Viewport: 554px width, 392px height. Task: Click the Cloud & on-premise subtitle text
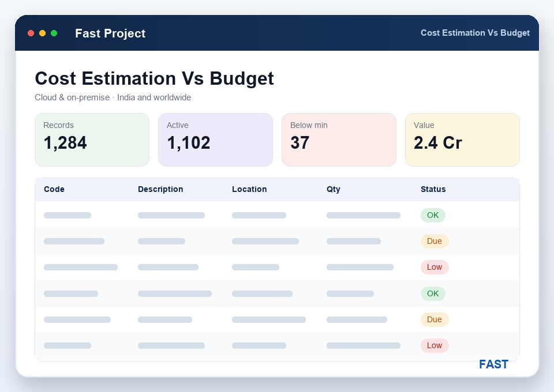(x=113, y=97)
